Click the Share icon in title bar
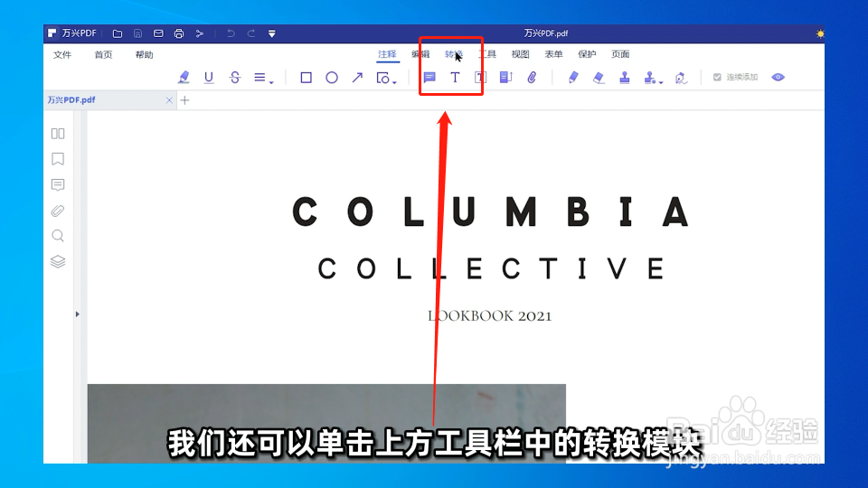The image size is (868, 488). click(200, 33)
